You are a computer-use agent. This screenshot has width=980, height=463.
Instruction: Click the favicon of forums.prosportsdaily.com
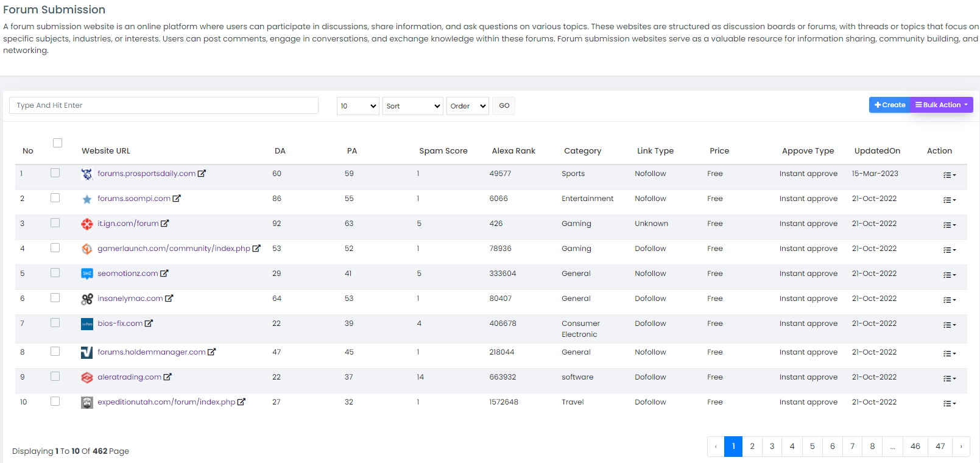click(87, 174)
